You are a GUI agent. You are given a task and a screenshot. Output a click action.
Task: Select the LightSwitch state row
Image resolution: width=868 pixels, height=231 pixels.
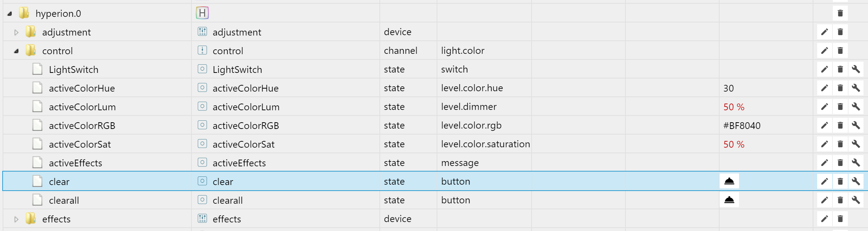pos(73,70)
